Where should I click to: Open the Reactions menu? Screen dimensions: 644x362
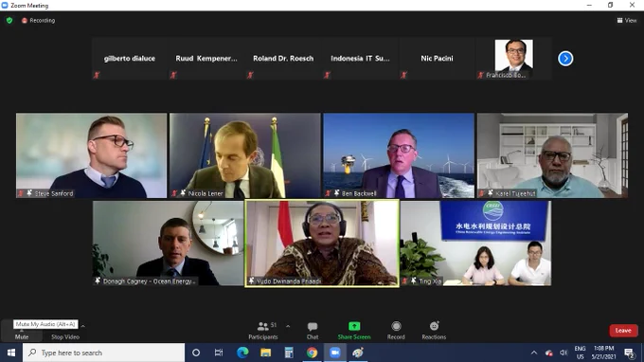click(434, 331)
